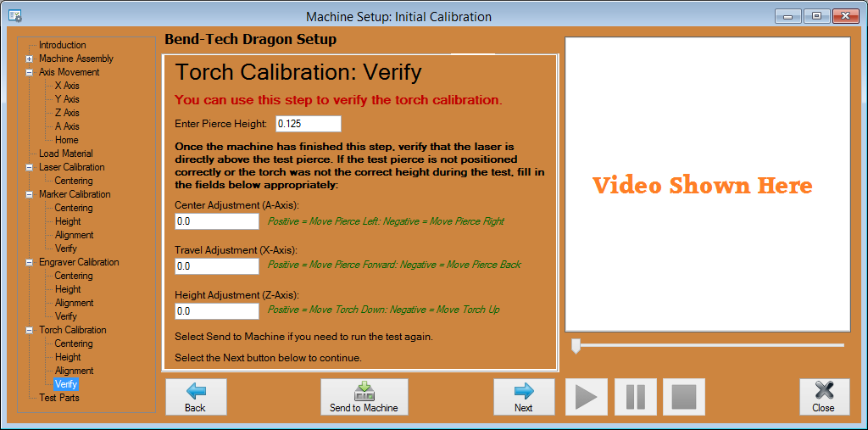The height and width of the screenshot is (430, 868).
Task: Open the Z Axis step
Action: (x=67, y=113)
